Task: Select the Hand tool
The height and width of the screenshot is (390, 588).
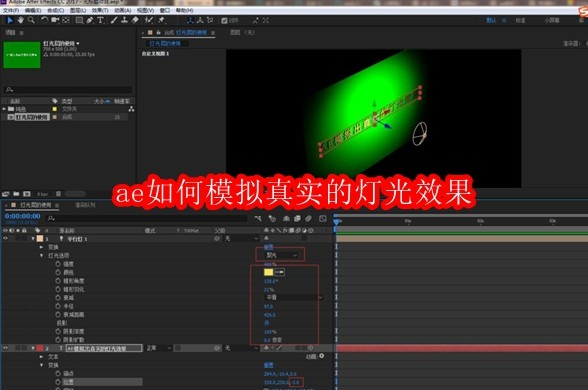Action: click(21, 20)
